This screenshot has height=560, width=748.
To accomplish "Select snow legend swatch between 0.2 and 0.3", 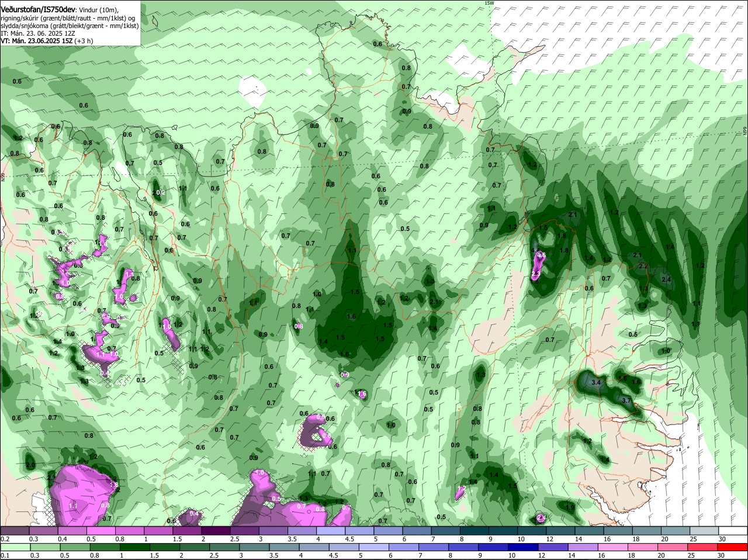I will [15, 530].
